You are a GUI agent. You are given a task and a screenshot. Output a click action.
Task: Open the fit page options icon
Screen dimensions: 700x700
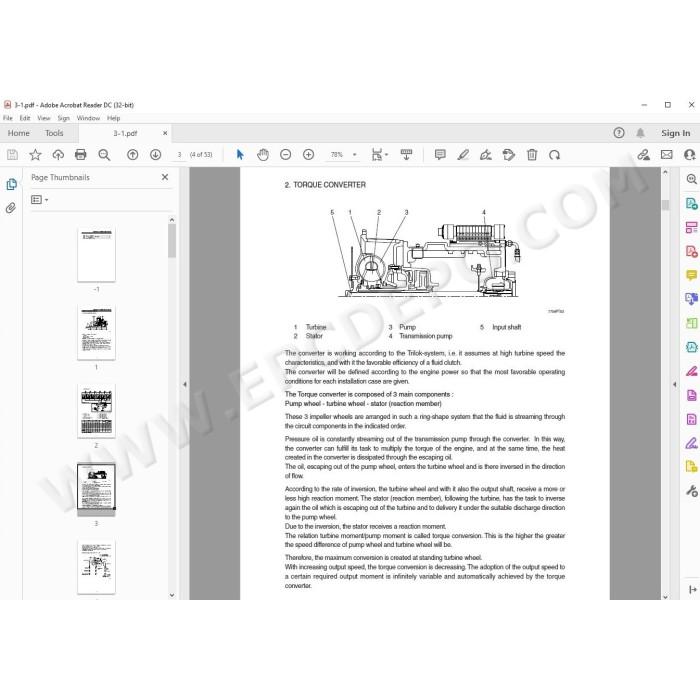pyautogui.click(x=379, y=155)
